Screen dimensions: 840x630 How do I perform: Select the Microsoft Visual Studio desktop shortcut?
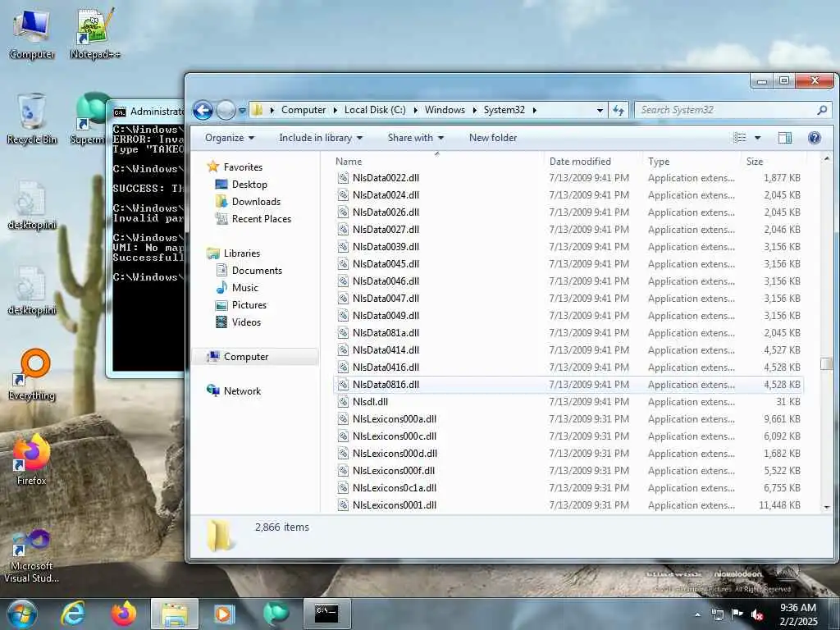click(32, 556)
